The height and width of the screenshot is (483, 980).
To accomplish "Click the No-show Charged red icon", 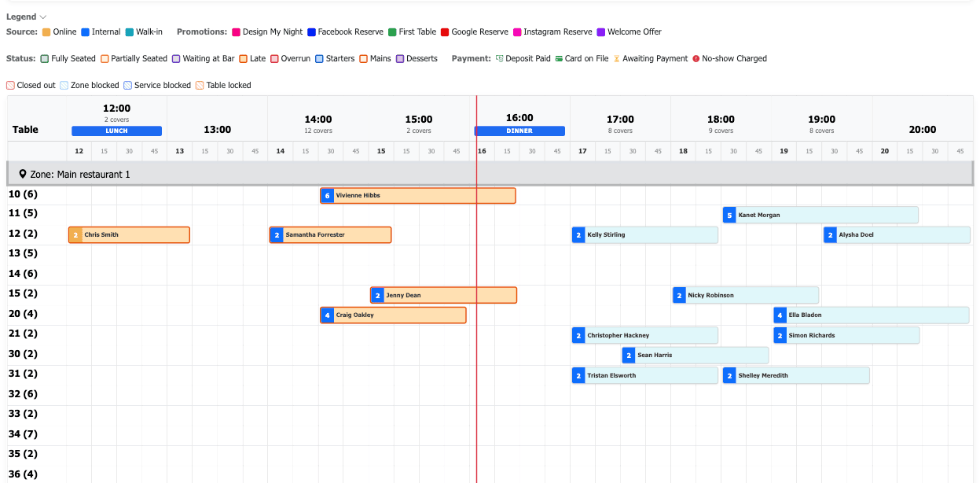I will [696, 59].
